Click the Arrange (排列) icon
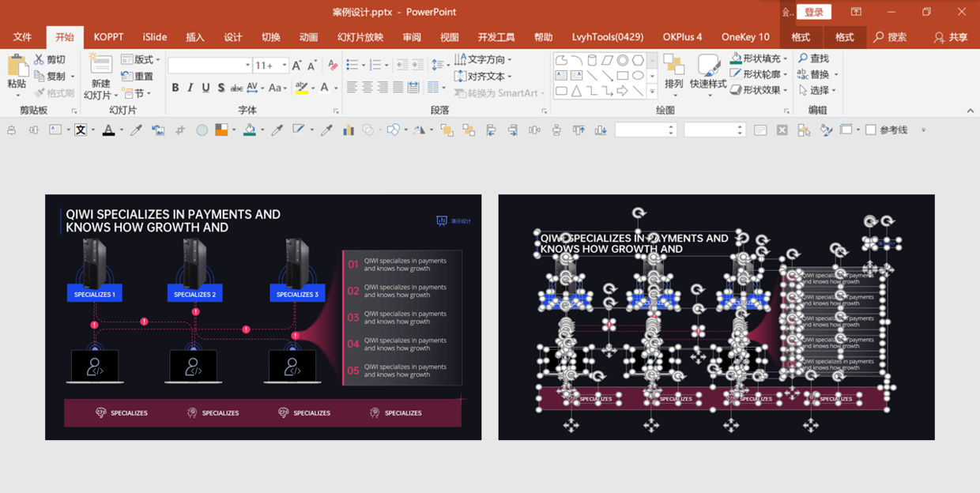Screen dimensions: 980x493 [x=673, y=73]
